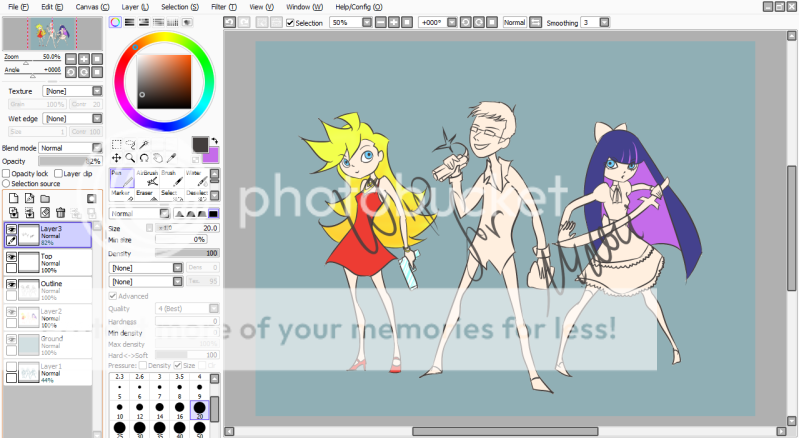Select the eyedropper color picker tool
Screen dimensions: 799x438
coord(172,158)
